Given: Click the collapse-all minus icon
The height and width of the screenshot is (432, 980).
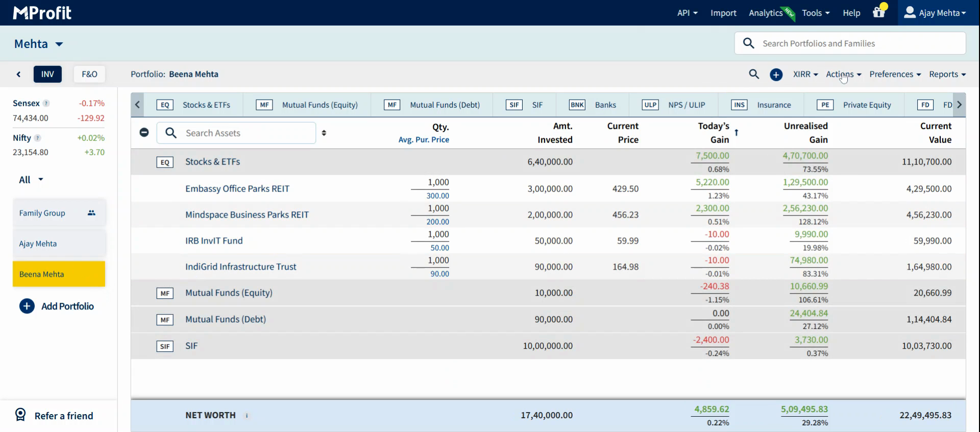Looking at the screenshot, I should tap(144, 133).
